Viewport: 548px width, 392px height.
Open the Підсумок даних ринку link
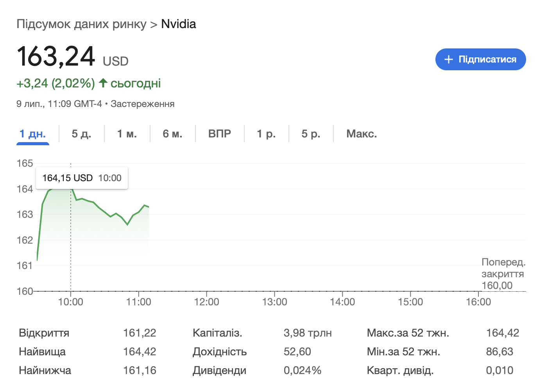(81, 24)
